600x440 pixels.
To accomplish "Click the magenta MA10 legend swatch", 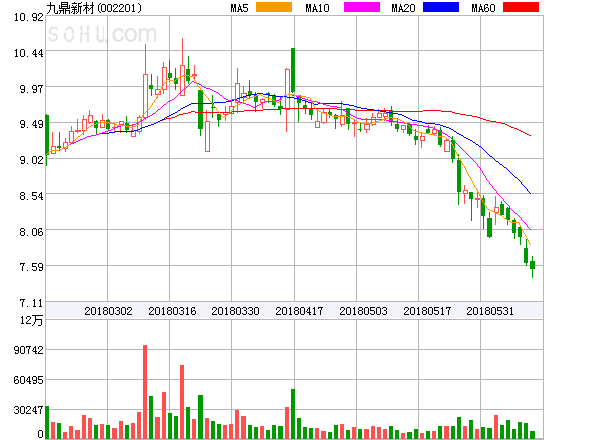I will [362, 7].
